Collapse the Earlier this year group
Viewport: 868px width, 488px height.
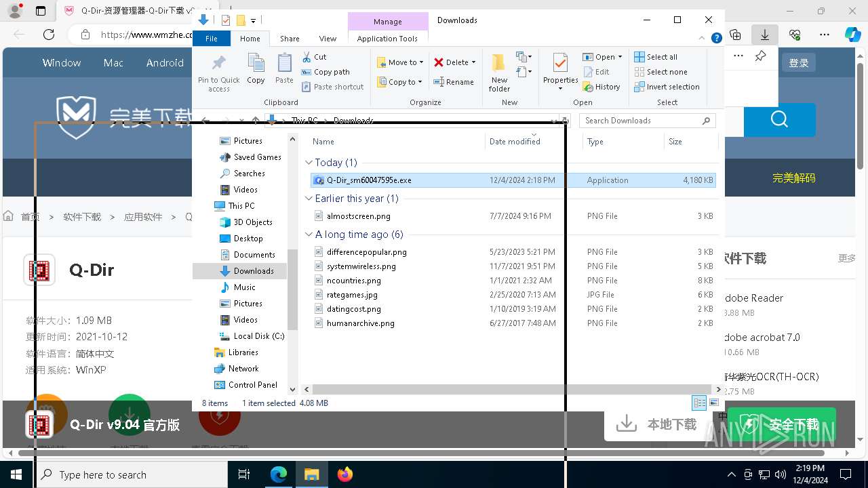click(x=309, y=199)
